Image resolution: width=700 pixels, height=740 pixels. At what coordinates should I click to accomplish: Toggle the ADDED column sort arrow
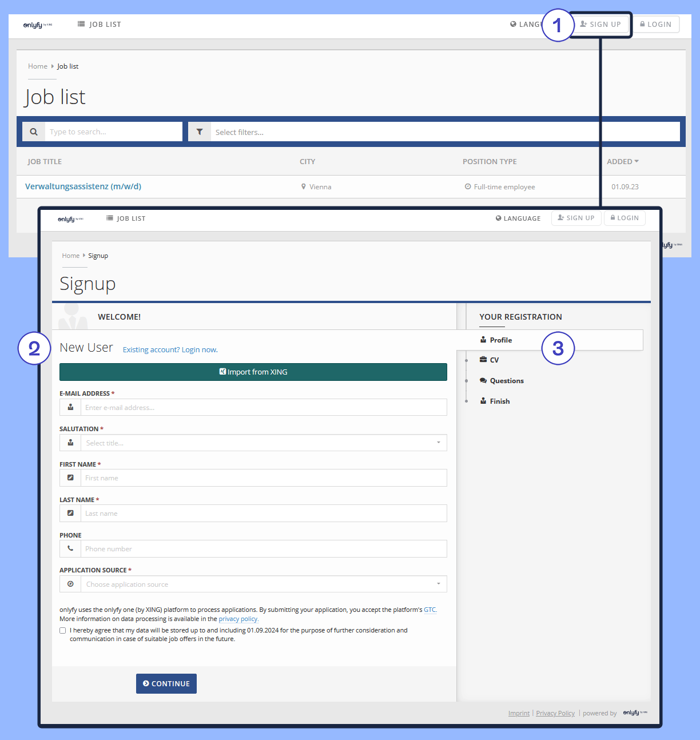[636, 161]
